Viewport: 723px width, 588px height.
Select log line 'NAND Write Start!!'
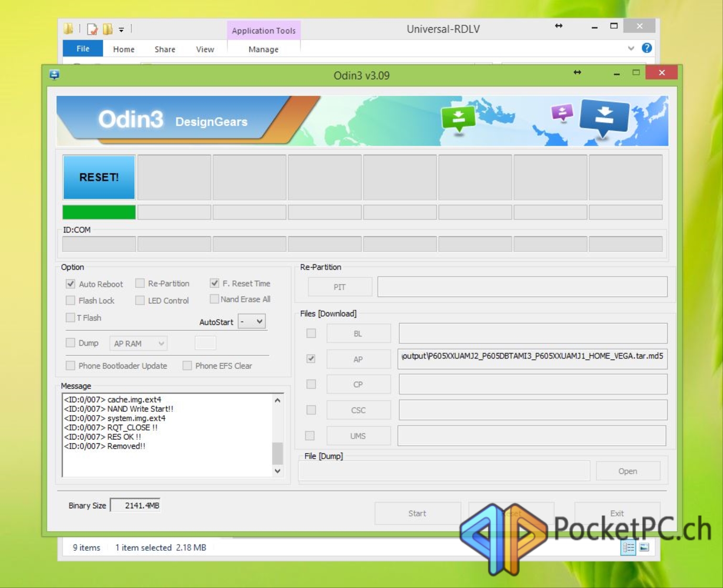[119, 409]
